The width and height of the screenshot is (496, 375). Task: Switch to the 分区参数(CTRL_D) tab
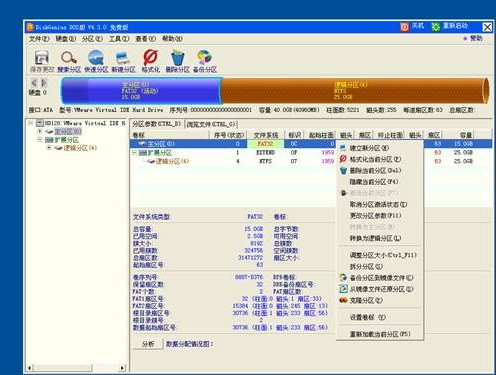[156, 124]
